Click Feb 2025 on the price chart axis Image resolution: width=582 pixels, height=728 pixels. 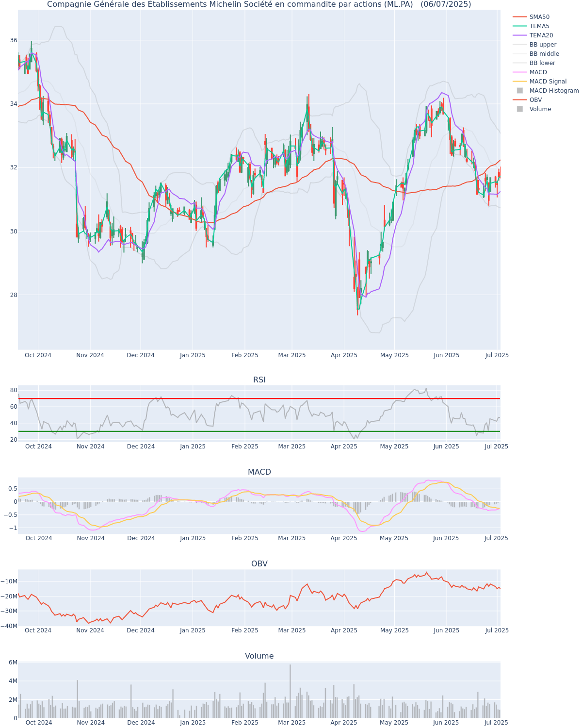tap(245, 355)
